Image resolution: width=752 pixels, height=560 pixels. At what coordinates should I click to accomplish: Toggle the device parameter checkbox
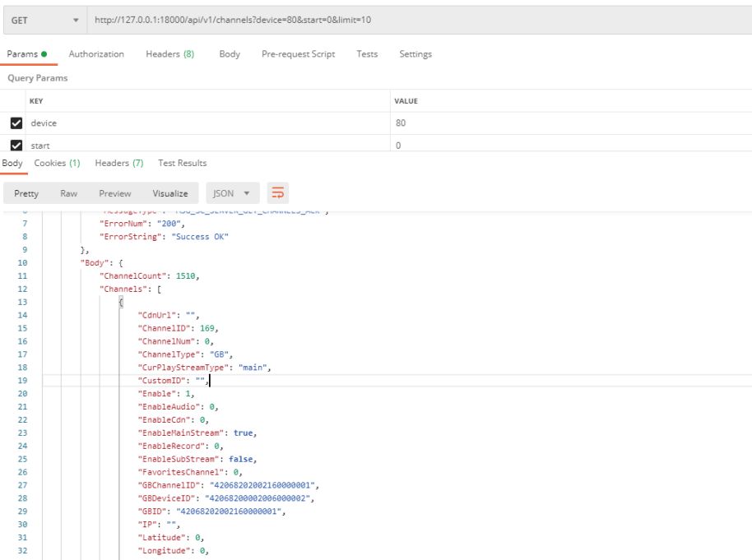[x=16, y=123]
